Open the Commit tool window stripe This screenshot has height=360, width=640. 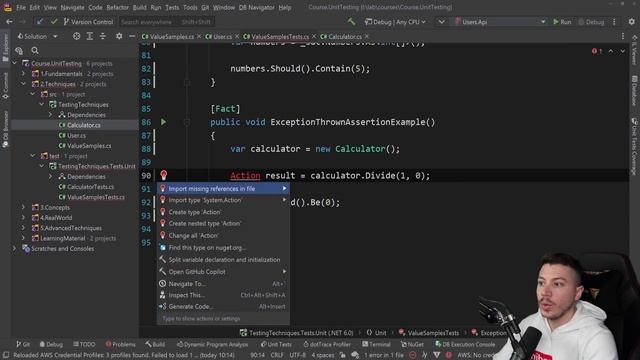tap(5, 86)
